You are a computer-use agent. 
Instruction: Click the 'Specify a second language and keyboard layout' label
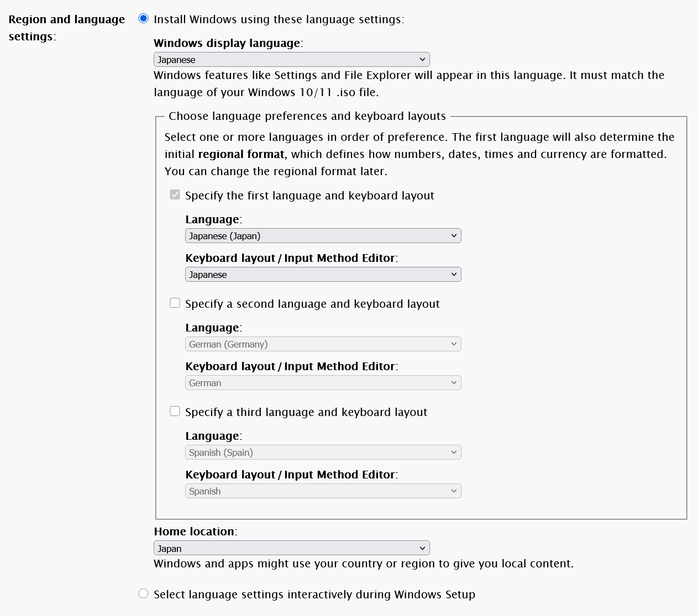pyautogui.click(x=312, y=304)
